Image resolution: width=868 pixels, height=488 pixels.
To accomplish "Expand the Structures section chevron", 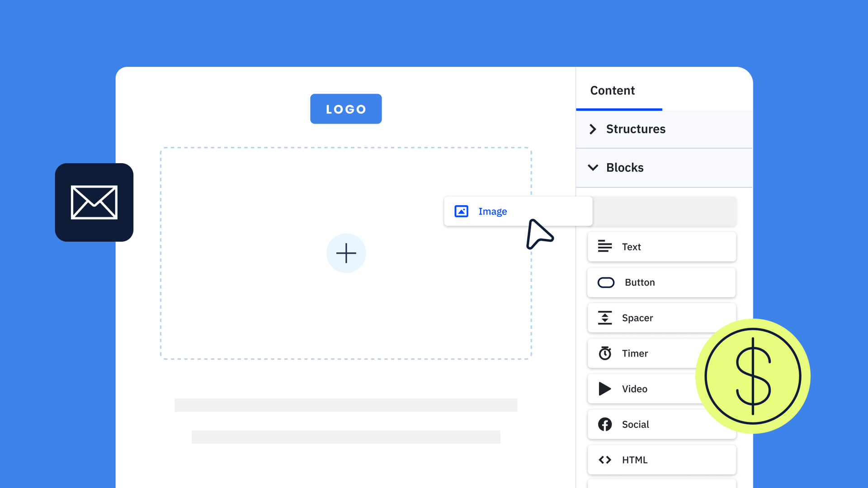I will tap(593, 129).
